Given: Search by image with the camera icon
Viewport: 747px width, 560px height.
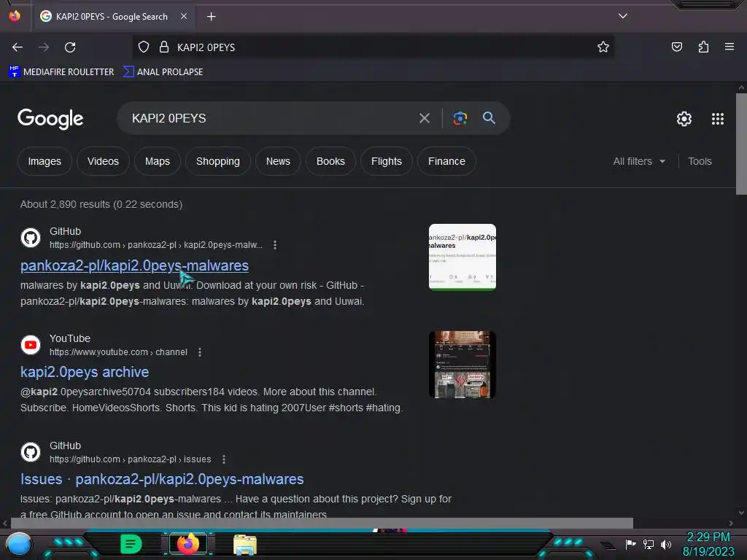Looking at the screenshot, I should (460, 118).
